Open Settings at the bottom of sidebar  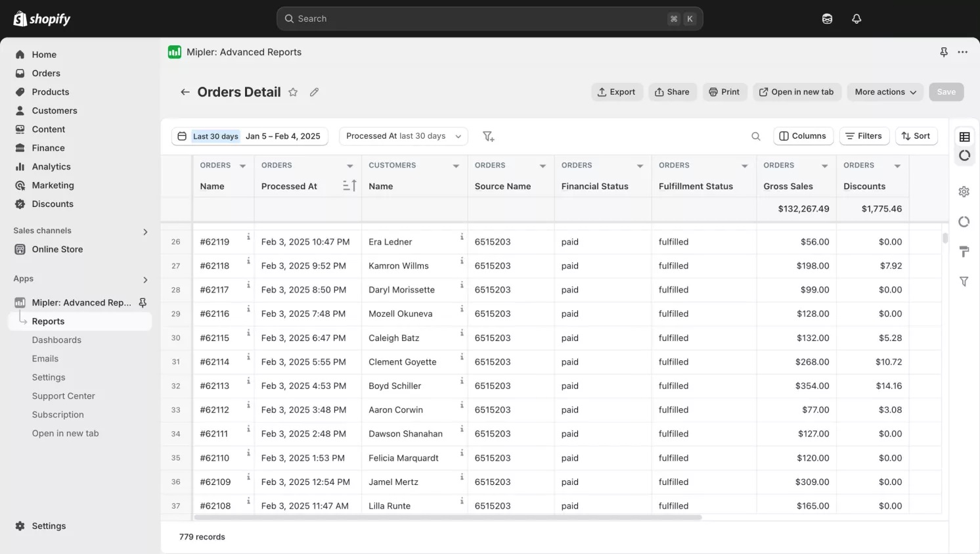tap(49, 526)
